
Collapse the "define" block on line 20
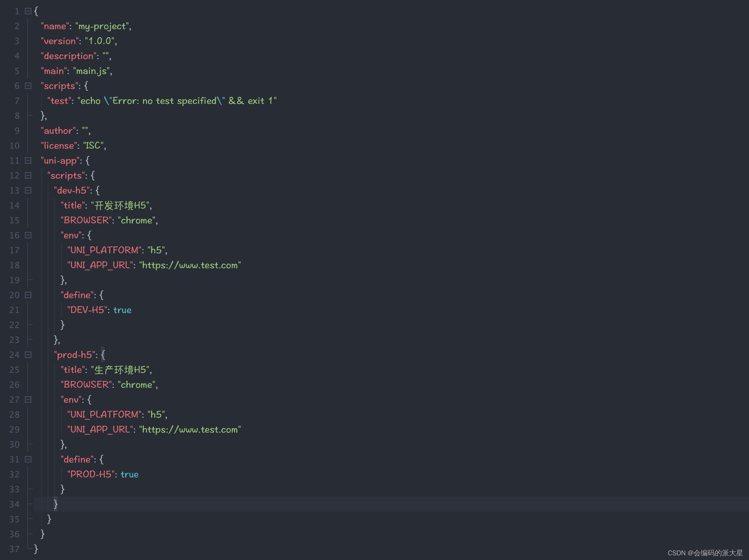coord(27,295)
